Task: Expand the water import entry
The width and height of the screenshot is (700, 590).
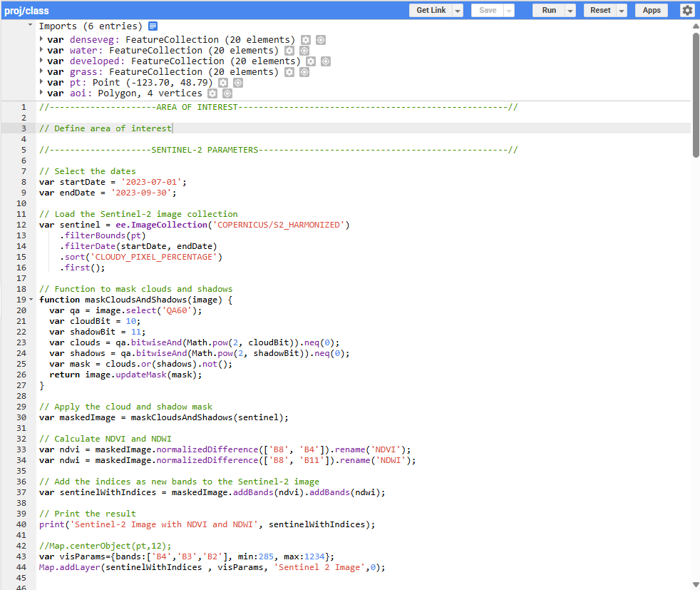Action: tap(41, 49)
